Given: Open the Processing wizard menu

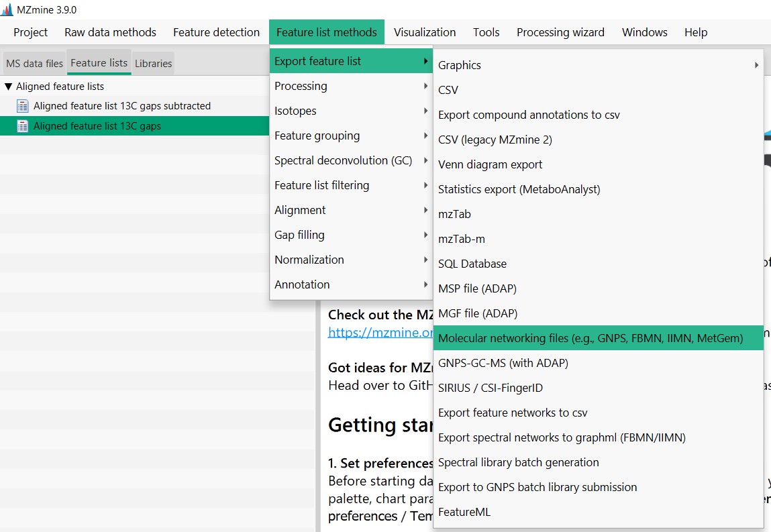Looking at the screenshot, I should pyautogui.click(x=560, y=32).
